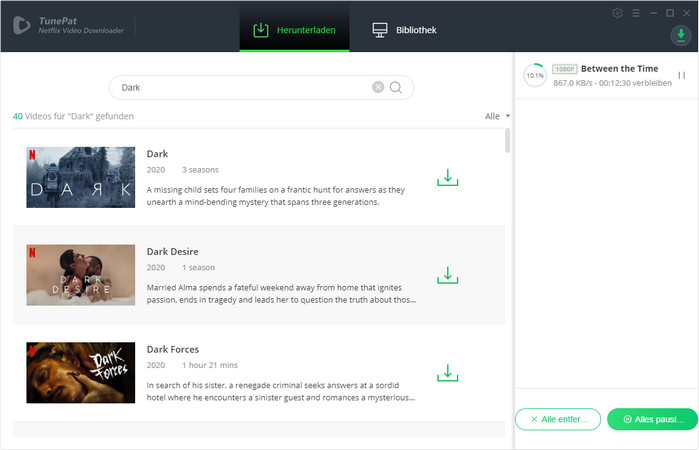Click the Dark Desire description text
The height and width of the screenshot is (450, 699).
(x=281, y=293)
